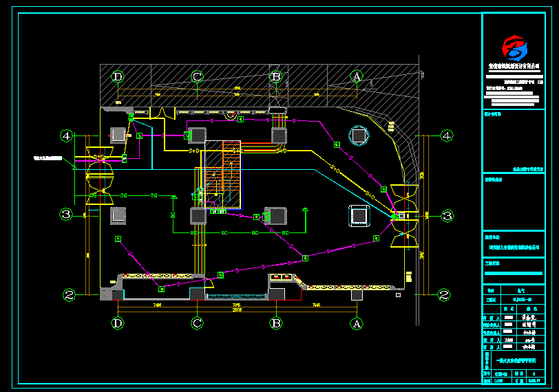Select grid bubble 4 on the left
The height and width of the screenshot is (392, 559).
tap(66, 135)
